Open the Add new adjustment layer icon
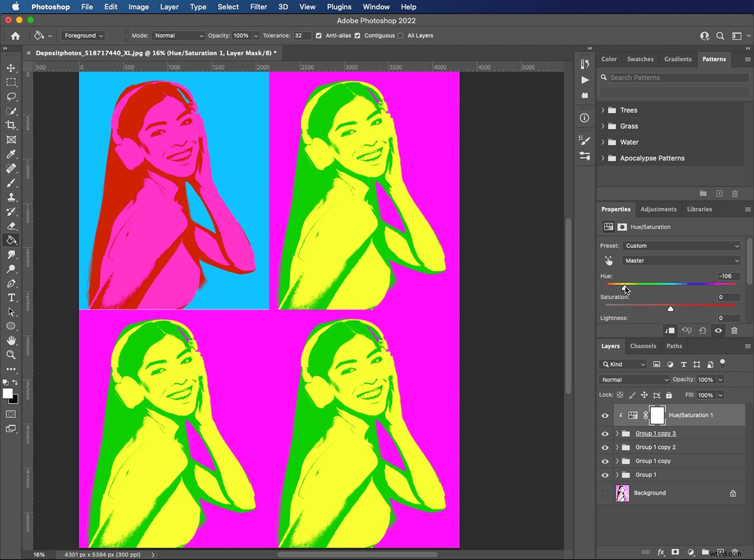This screenshot has width=754, height=560. (692, 551)
